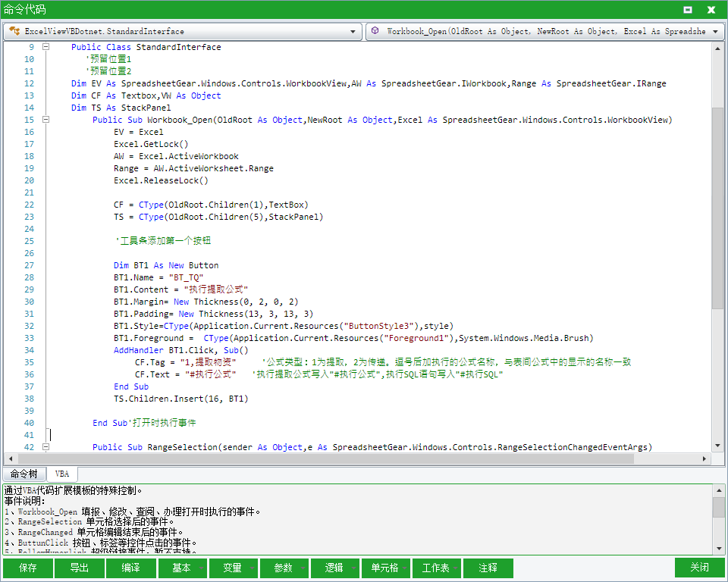Click the line "TS.Children.Insert(16, BT1)"
This screenshot has width=728, height=582.
pyautogui.click(x=181, y=399)
